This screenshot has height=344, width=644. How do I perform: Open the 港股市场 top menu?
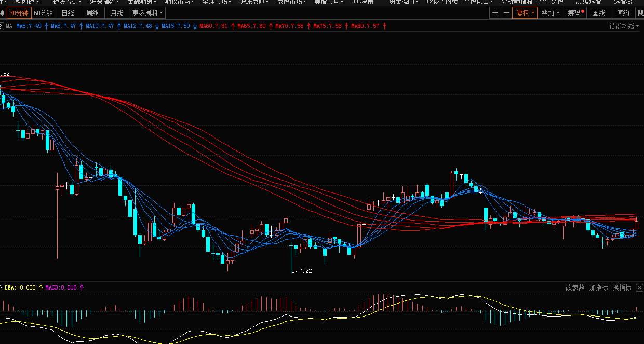click(291, 2)
